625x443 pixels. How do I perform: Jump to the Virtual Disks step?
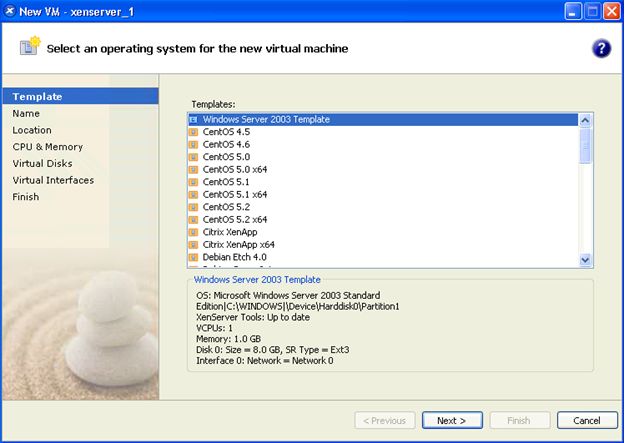[42, 163]
